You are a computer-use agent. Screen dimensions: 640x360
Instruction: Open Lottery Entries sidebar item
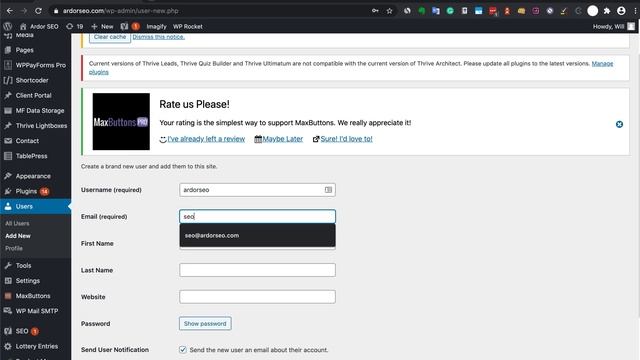coord(36,346)
